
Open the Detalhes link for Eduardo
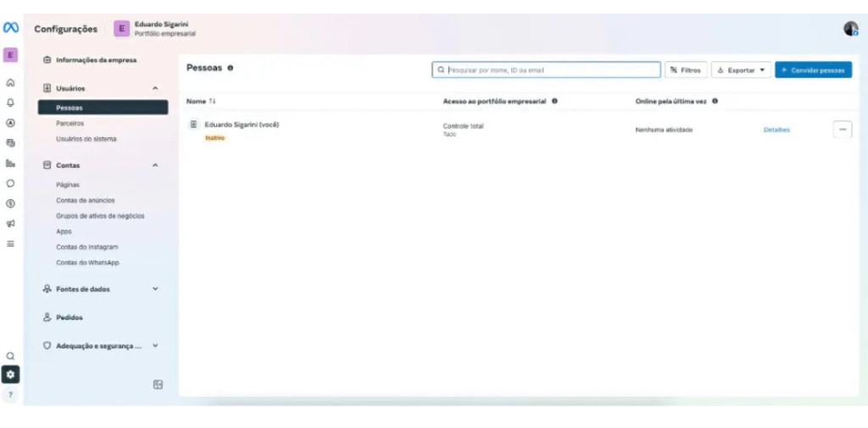[776, 130]
